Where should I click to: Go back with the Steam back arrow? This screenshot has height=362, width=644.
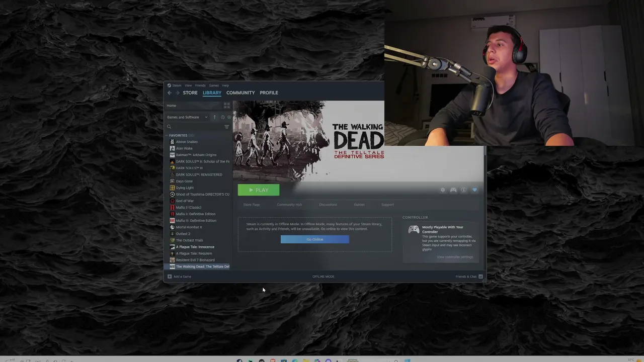[170, 93]
